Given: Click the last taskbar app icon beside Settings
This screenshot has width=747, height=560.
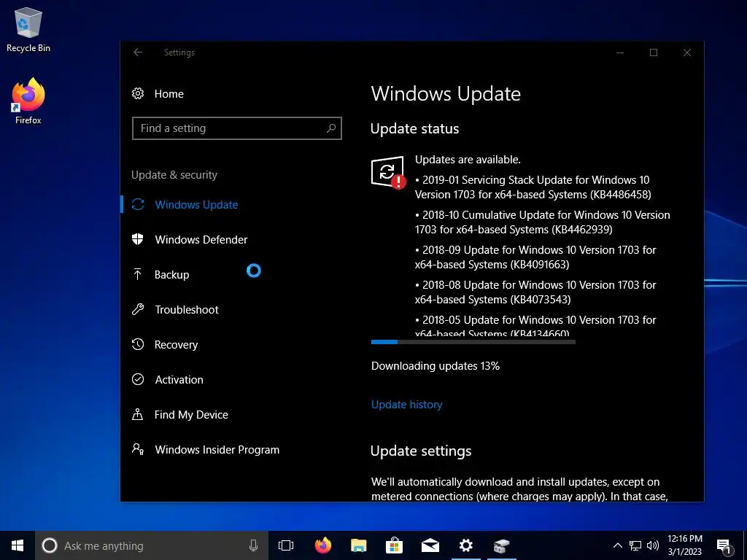Looking at the screenshot, I should (x=502, y=545).
